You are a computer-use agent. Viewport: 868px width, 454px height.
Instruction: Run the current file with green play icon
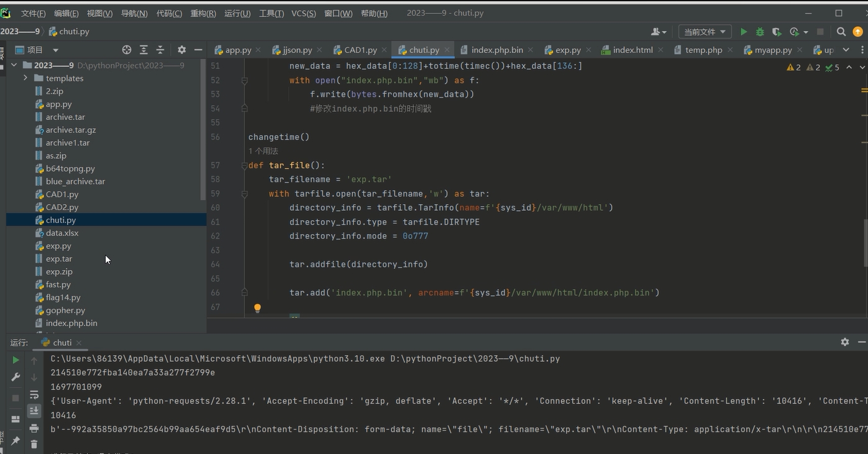point(743,32)
